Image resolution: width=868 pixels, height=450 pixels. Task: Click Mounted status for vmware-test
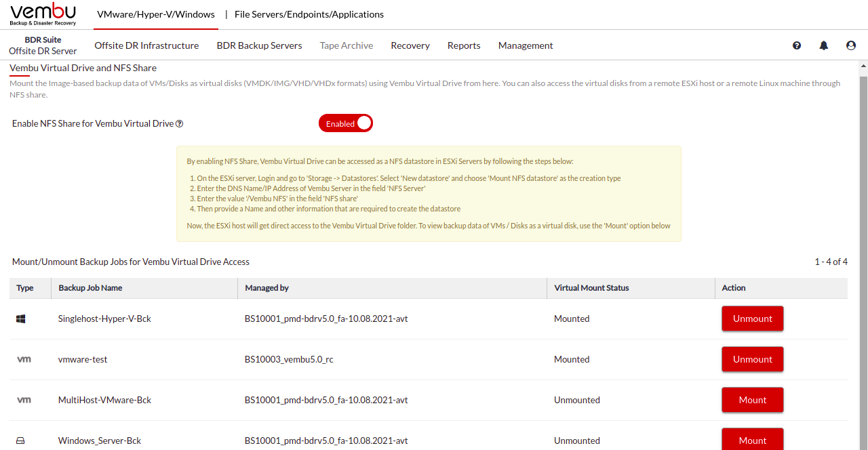pyautogui.click(x=572, y=359)
